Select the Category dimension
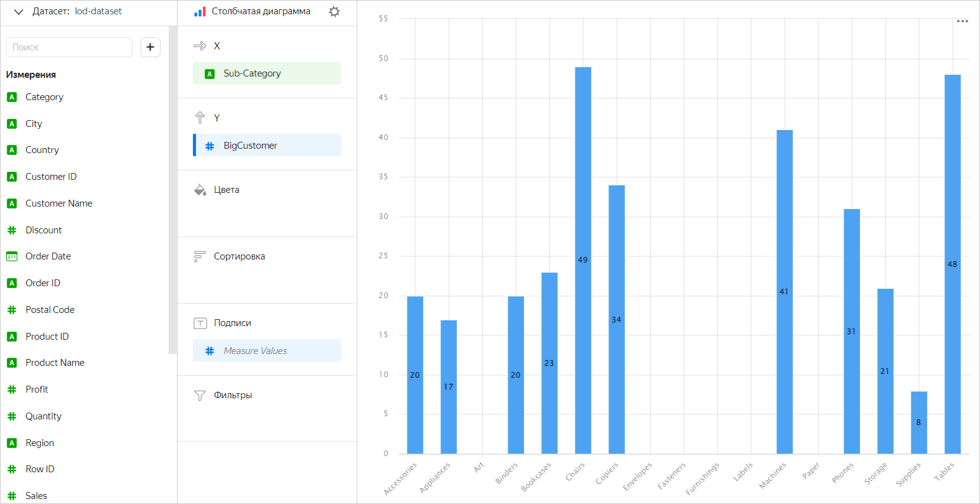Viewport: 980px width, 504px height. coord(44,97)
